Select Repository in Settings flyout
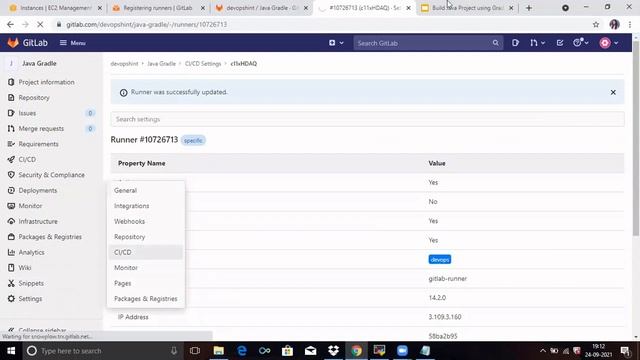 point(146,237)
